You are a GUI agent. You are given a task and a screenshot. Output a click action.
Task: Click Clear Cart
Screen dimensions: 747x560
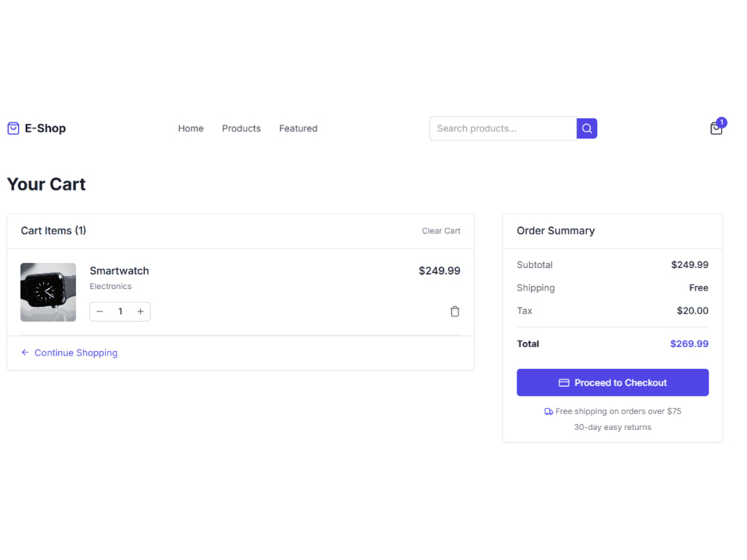[441, 231]
